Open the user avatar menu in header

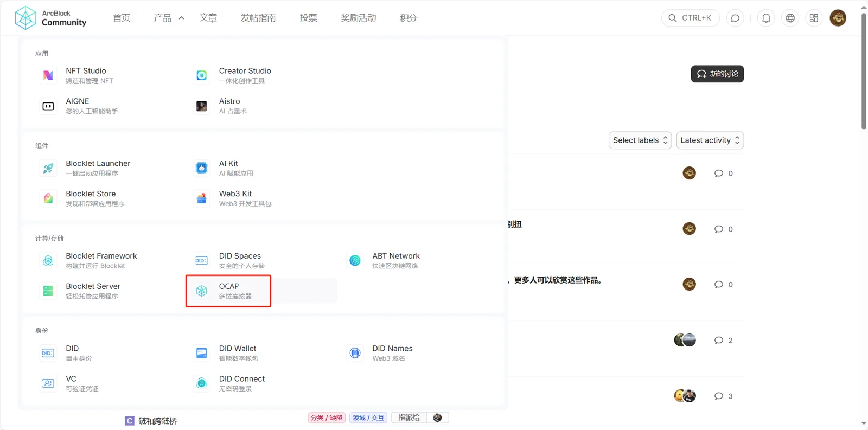838,18
